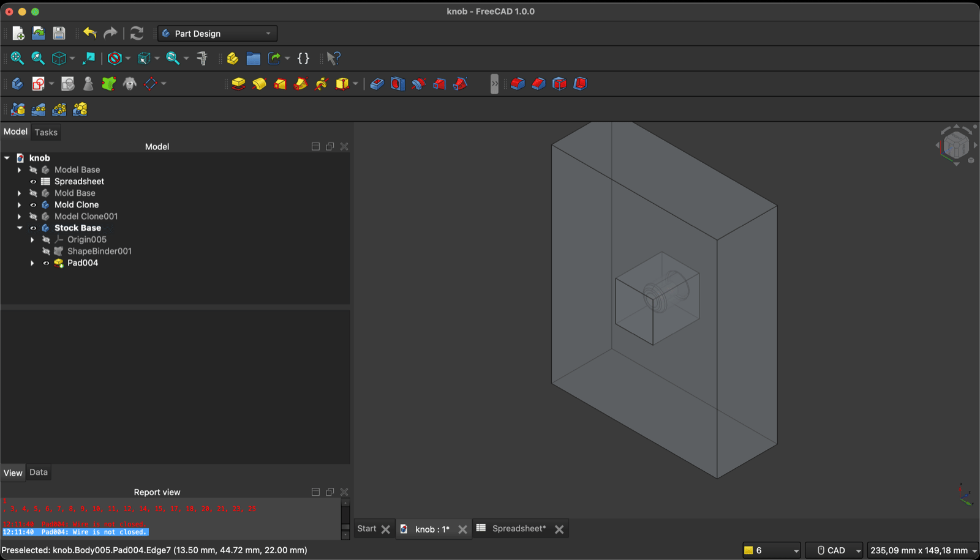980x560 pixels.
Task: Show the hidden Model Clone001 object
Action: 33,216
